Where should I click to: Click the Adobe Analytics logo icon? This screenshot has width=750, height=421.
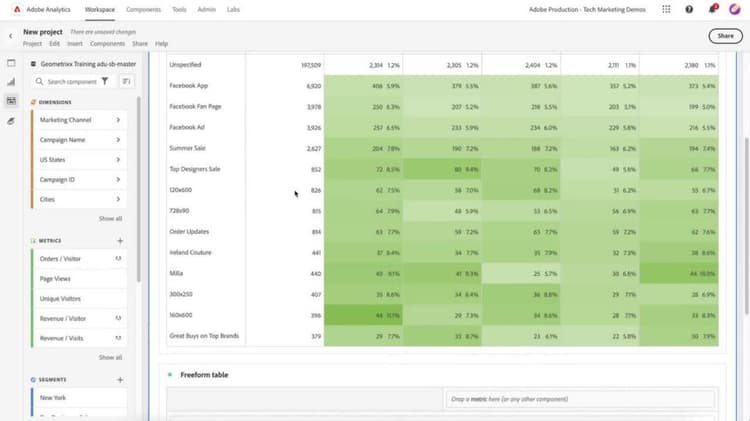tap(17, 9)
